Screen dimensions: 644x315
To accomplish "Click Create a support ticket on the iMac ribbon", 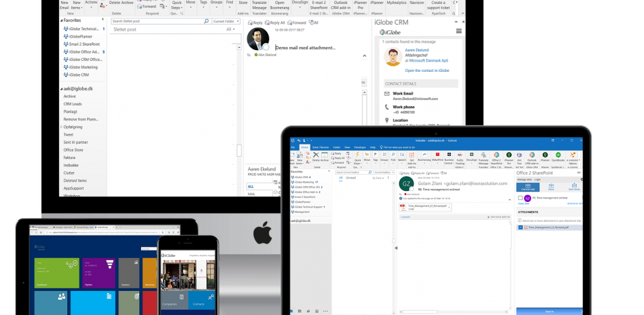I will pos(438,5).
